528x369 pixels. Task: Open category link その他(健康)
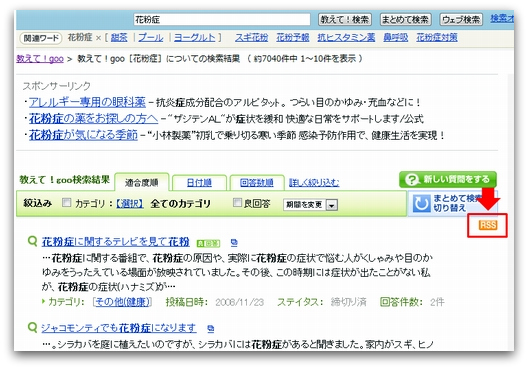122,302
